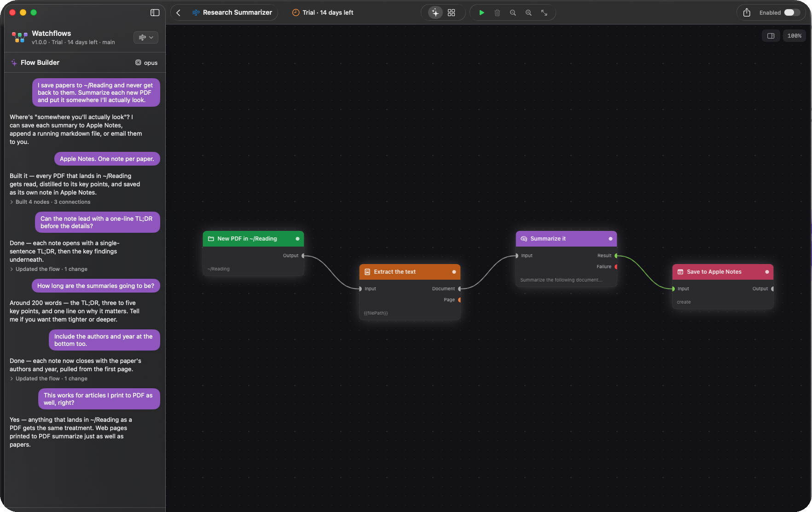This screenshot has height=512, width=812.
Task: Open the flows dropdown next to Watchflows
Action: coord(146,37)
